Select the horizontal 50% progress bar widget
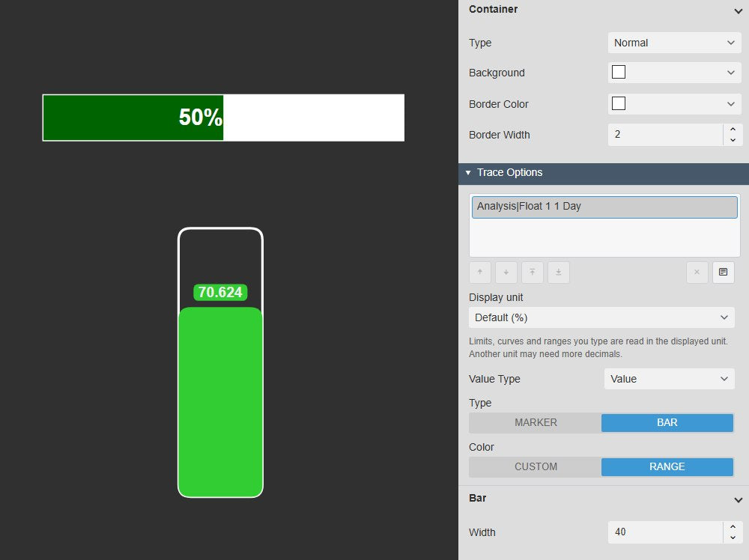749x560 pixels. [223, 118]
